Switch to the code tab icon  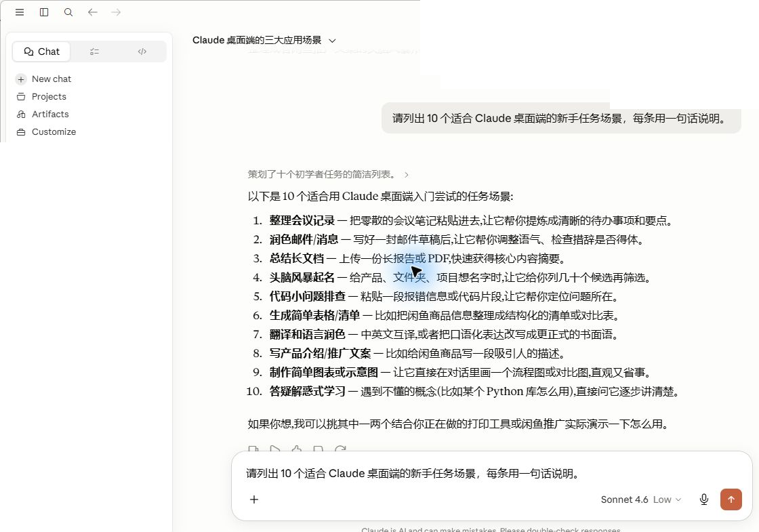pyautogui.click(x=142, y=52)
